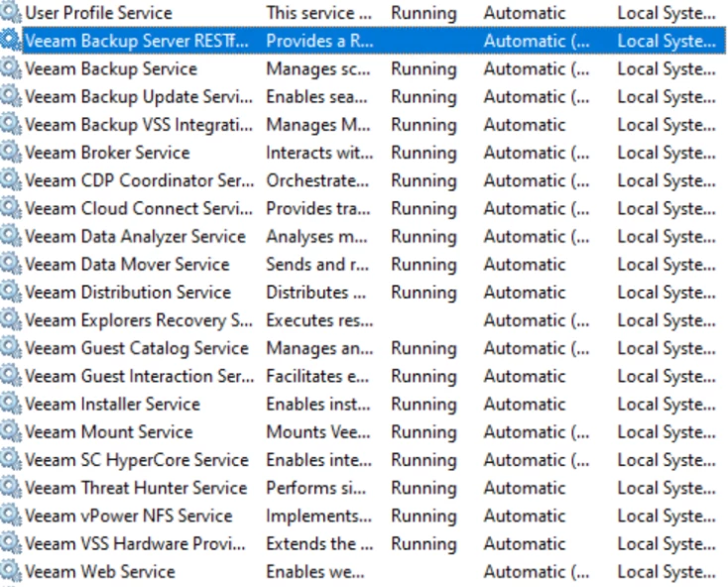Select the Veeam Cloud Connect Servi... name
Image resolution: width=728 pixels, height=587 pixels.
[x=139, y=208]
